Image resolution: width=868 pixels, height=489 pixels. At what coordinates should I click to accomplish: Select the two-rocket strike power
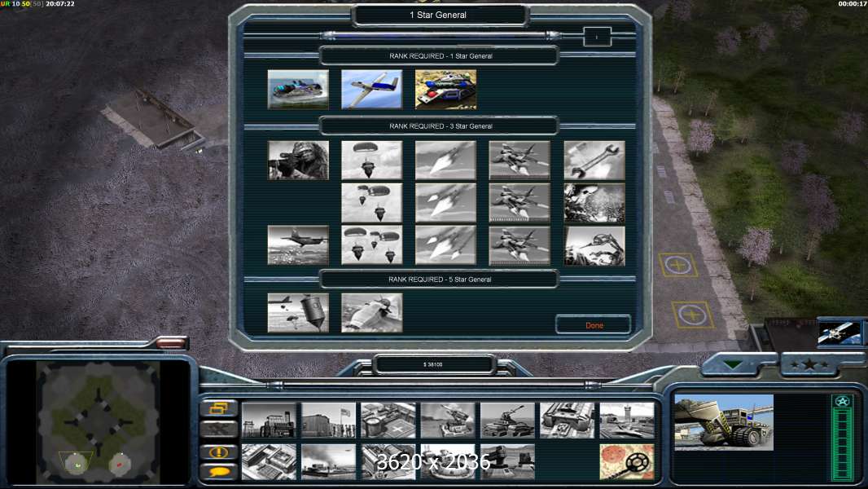[x=445, y=203]
